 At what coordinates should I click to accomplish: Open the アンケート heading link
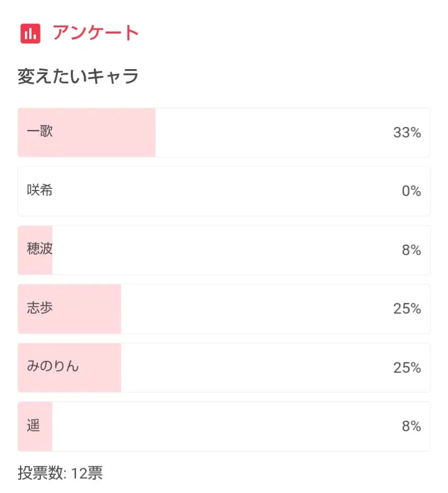tap(95, 33)
